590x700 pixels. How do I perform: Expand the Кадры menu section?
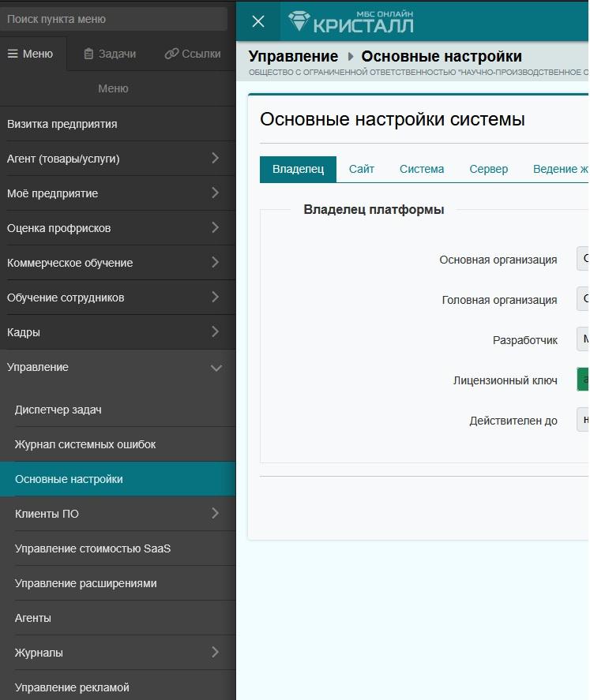[215, 332]
